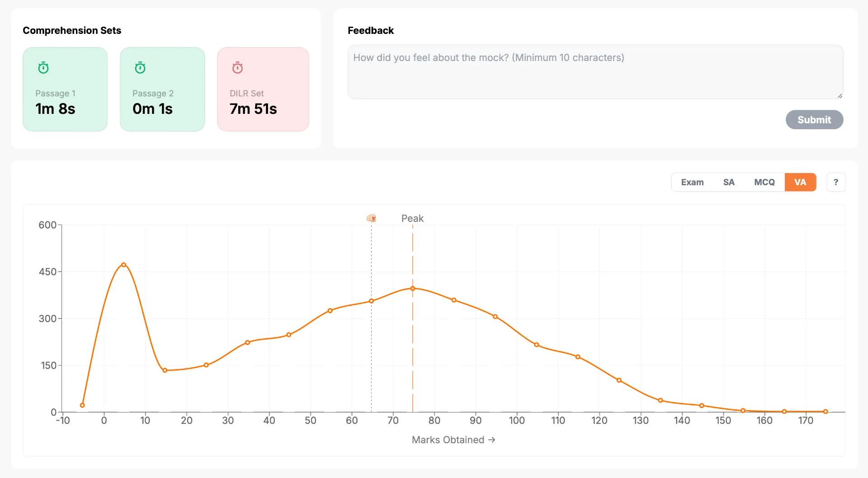Image resolution: width=868 pixels, height=478 pixels.
Task: Switch to the MCQ tab
Action: point(764,182)
